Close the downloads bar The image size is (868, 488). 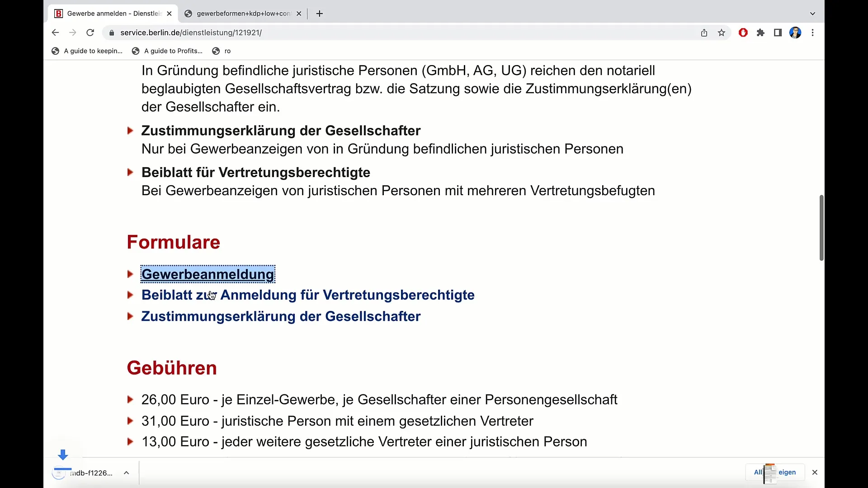[x=815, y=472]
